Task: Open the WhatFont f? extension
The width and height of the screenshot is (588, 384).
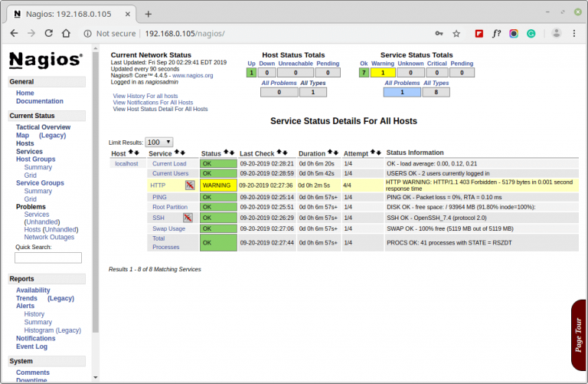Action: point(496,34)
